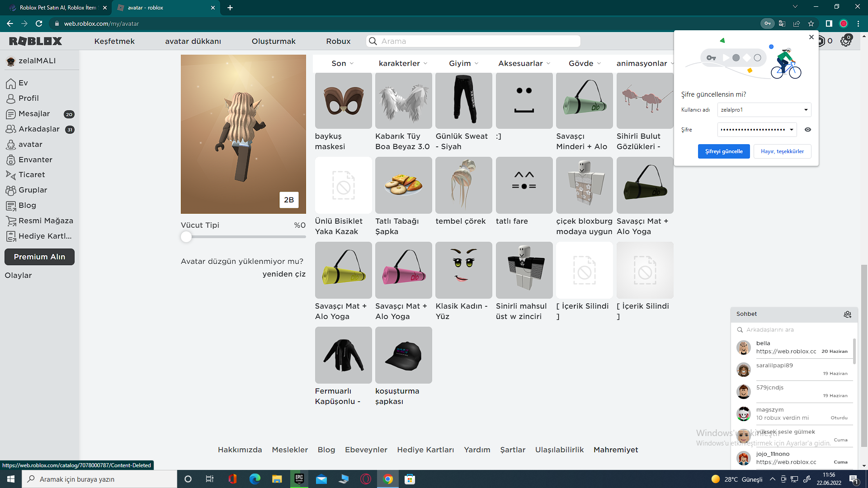Open Microsoft Edge from the taskbar
The width and height of the screenshot is (868, 488).
(x=255, y=479)
